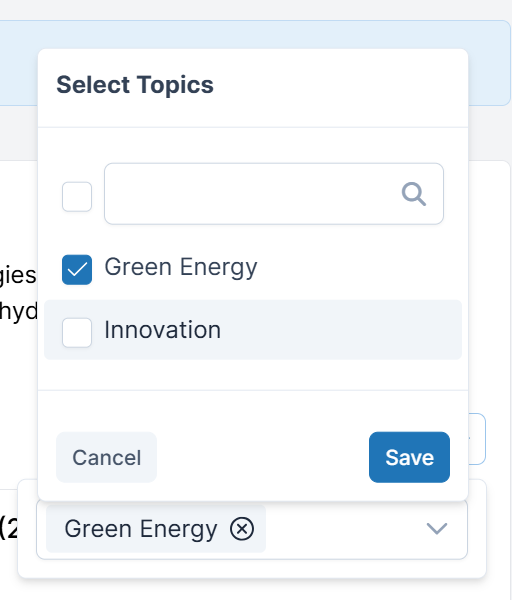This screenshot has height=600, width=512.
Task: Remove the Green Energy chip
Action: [242, 529]
